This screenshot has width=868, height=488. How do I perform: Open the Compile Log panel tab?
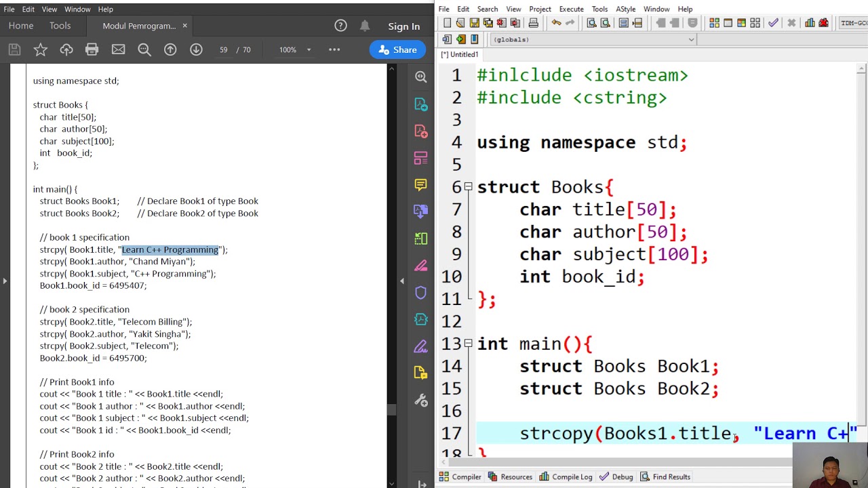pyautogui.click(x=566, y=476)
